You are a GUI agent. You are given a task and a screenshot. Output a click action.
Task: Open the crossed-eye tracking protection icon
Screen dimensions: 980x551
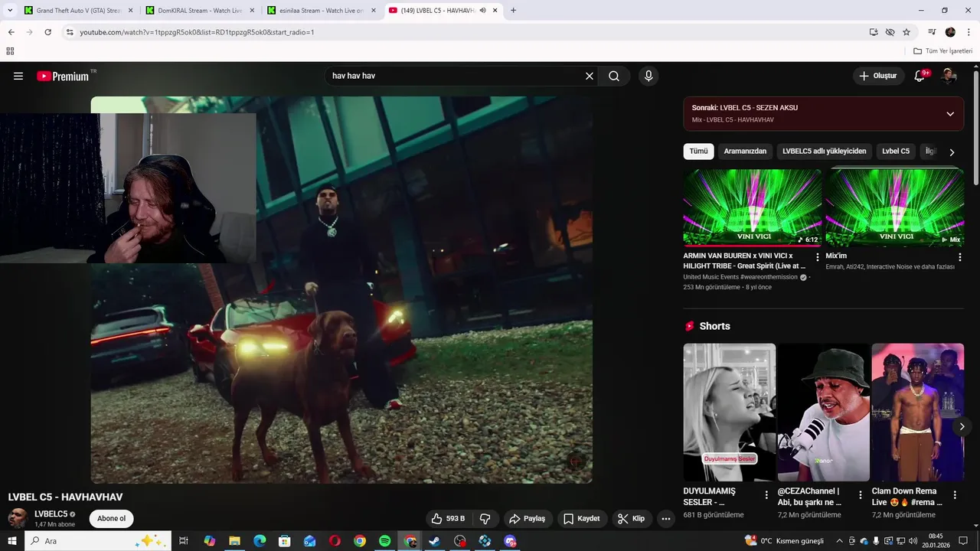(890, 32)
